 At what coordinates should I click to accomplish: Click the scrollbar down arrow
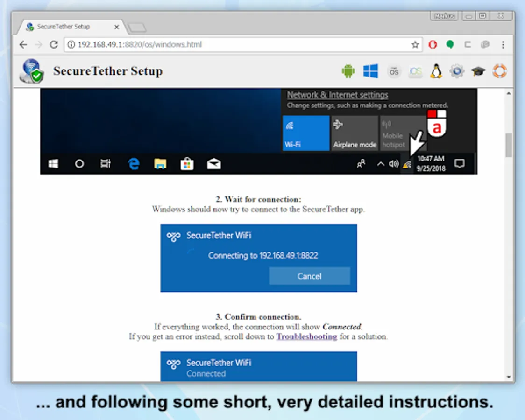[x=509, y=377]
